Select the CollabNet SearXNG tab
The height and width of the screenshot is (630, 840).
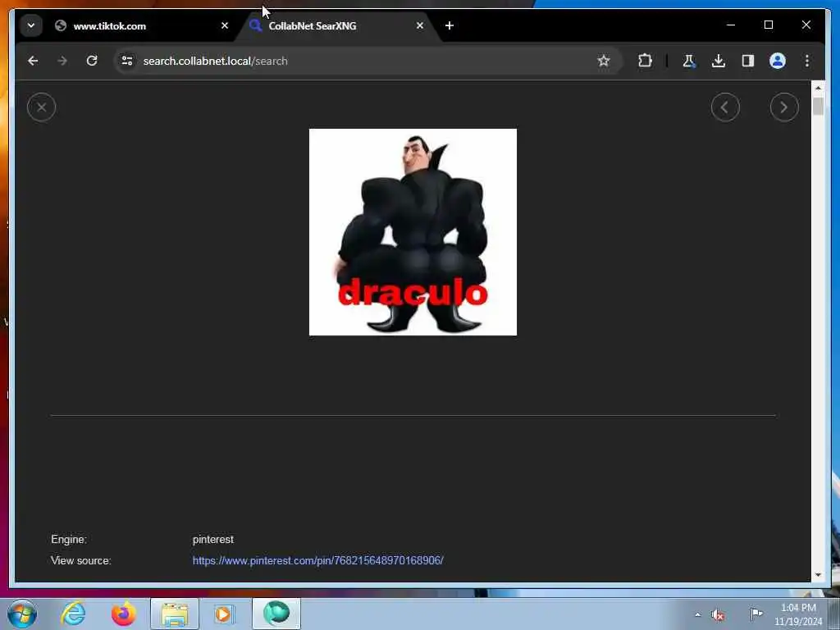[x=332, y=25]
